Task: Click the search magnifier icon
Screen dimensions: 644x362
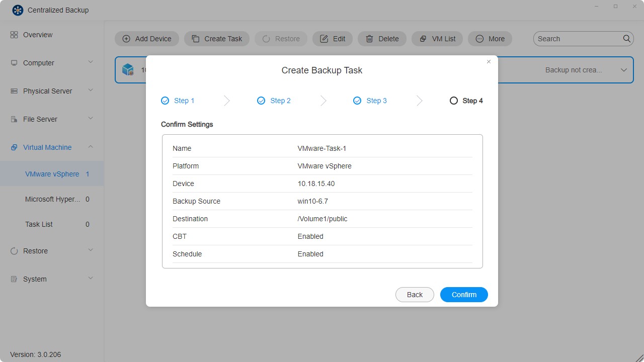Action: (627, 38)
